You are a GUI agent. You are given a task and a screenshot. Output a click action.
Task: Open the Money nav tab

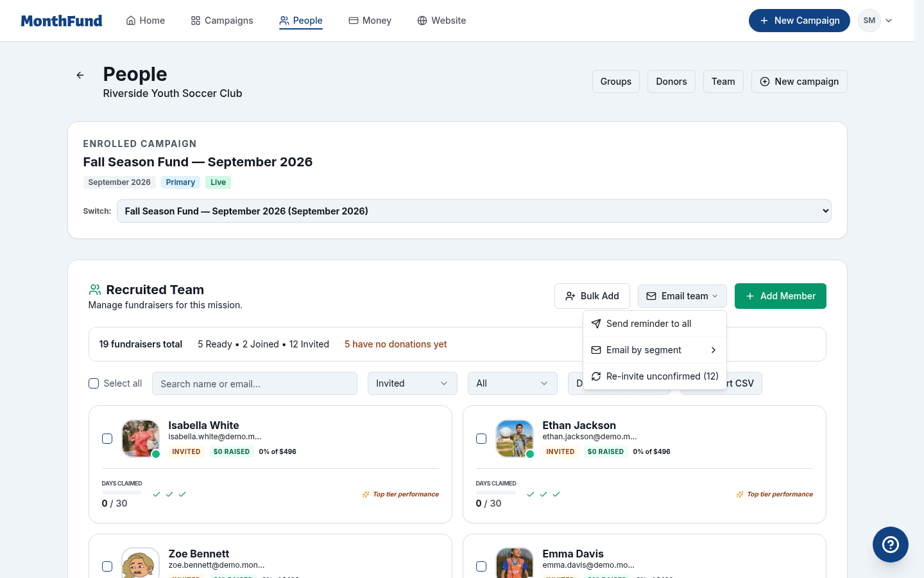(x=370, y=21)
